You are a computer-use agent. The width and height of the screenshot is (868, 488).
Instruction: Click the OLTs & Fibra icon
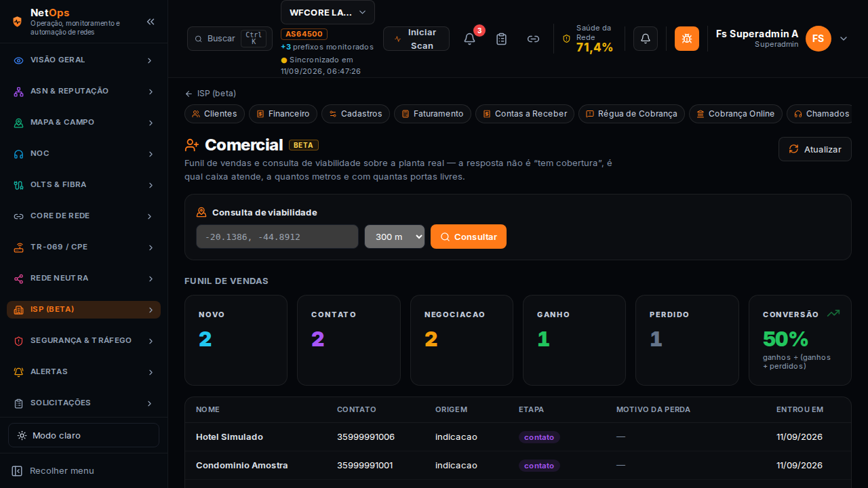tap(19, 185)
